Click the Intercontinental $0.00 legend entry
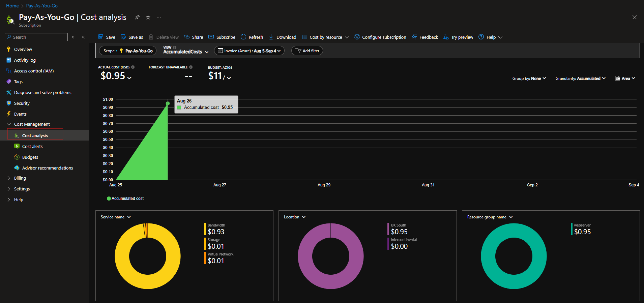 [x=402, y=244]
